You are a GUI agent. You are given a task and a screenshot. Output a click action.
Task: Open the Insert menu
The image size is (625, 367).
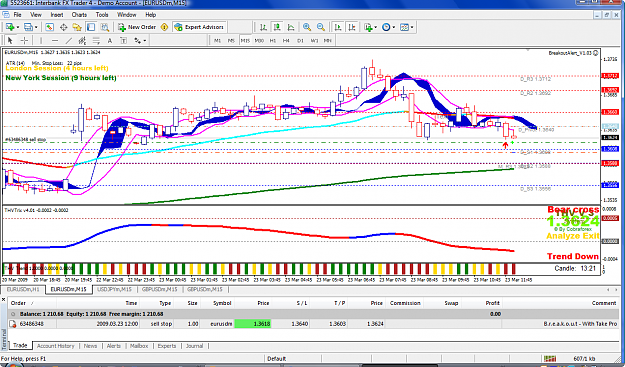coord(57,15)
